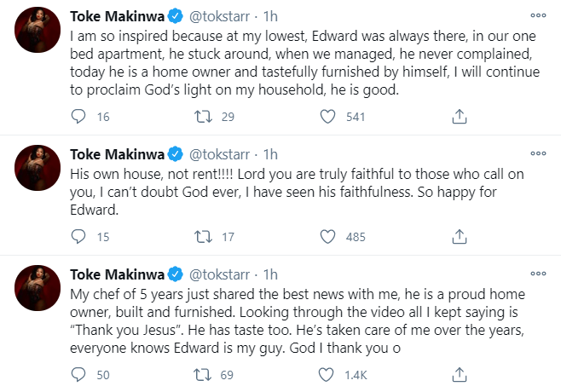Retweet the tweet with 29 retweets

[204, 115]
